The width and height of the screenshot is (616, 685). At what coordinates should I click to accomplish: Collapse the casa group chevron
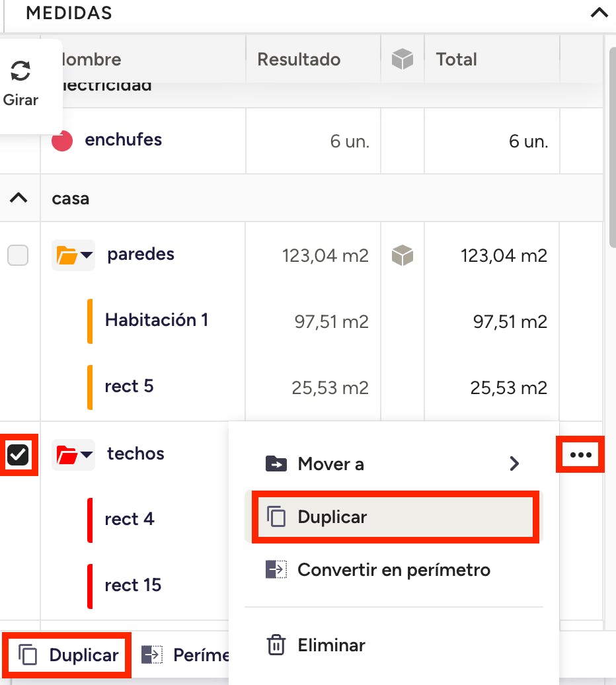click(x=19, y=198)
